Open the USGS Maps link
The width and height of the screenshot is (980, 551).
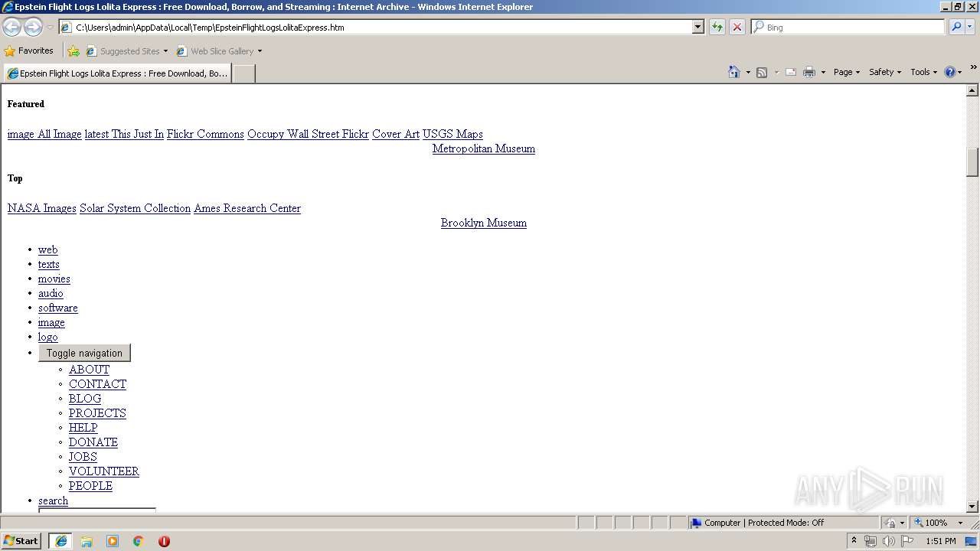tap(452, 134)
